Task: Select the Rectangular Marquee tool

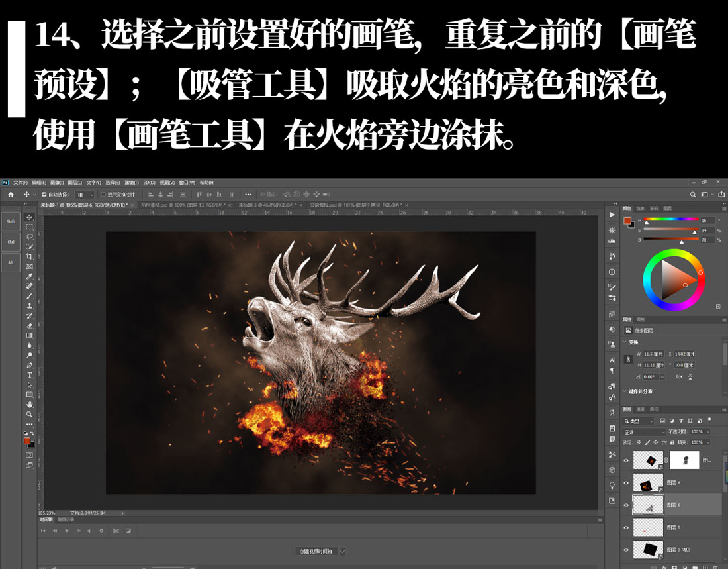Action: click(30, 227)
